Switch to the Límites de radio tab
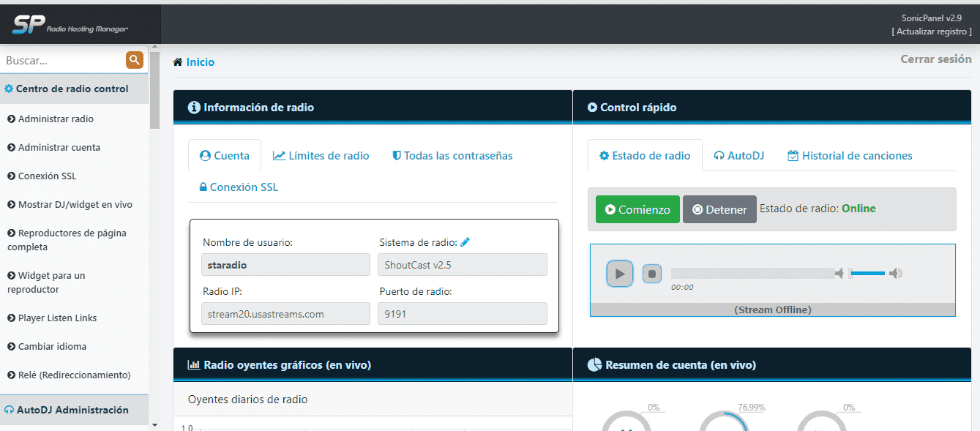Screen dimensions: 980x431 (x=321, y=156)
